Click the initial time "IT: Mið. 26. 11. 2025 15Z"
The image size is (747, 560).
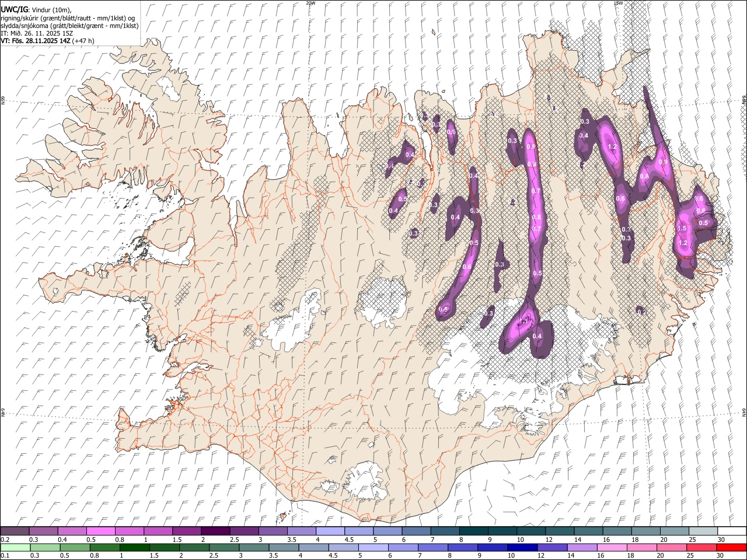tap(37, 33)
